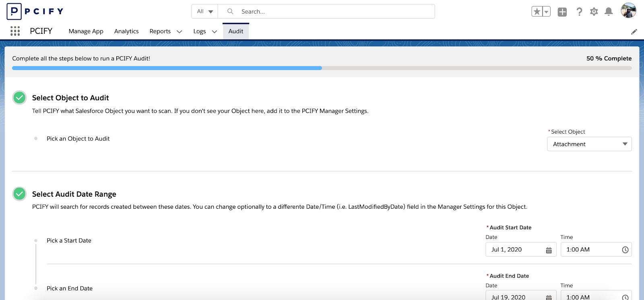Open the Audit End Date calendar icon
The width and height of the screenshot is (644, 300).
tap(549, 298)
